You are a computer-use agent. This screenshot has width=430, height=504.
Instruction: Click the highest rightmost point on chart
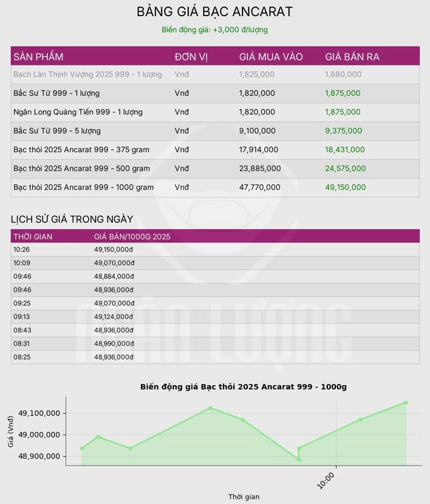pos(406,403)
